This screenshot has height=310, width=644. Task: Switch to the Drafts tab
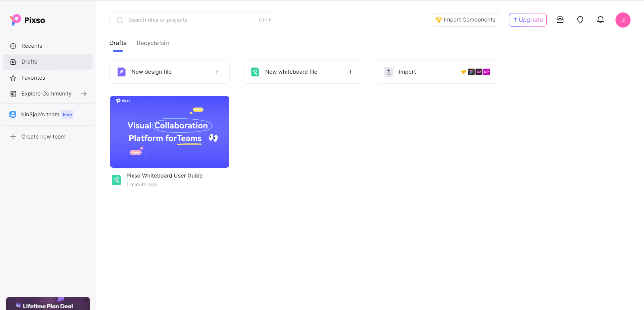coord(118,43)
